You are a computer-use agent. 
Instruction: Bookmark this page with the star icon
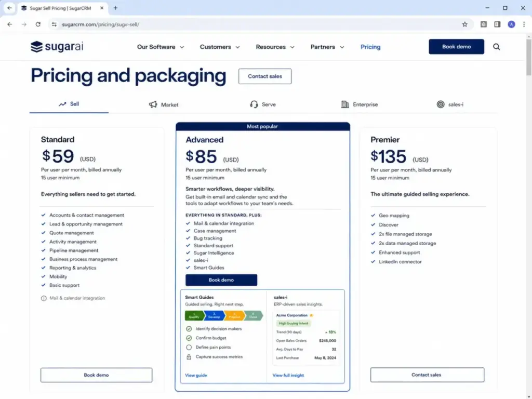coord(465,24)
